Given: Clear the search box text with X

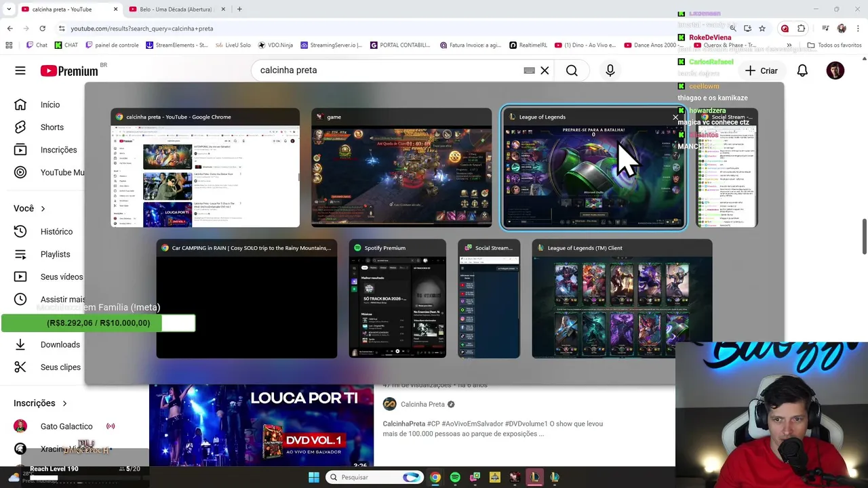Looking at the screenshot, I should click(x=545, y=70).
